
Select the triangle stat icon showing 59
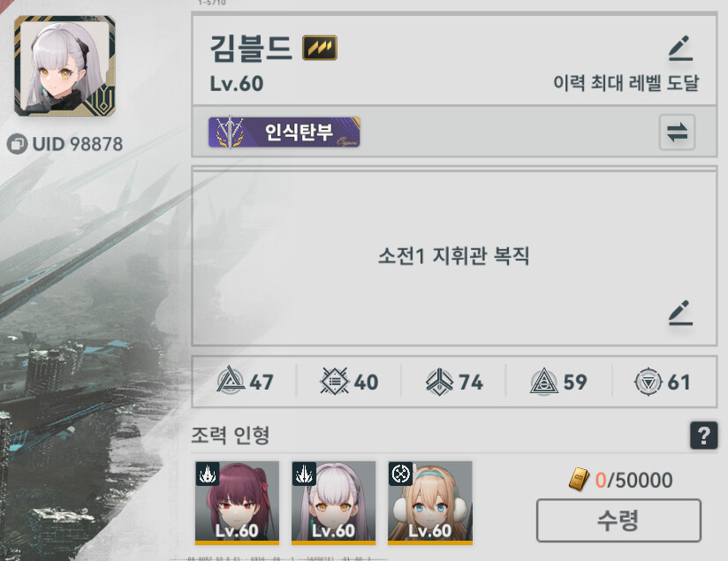pos(544,382)
